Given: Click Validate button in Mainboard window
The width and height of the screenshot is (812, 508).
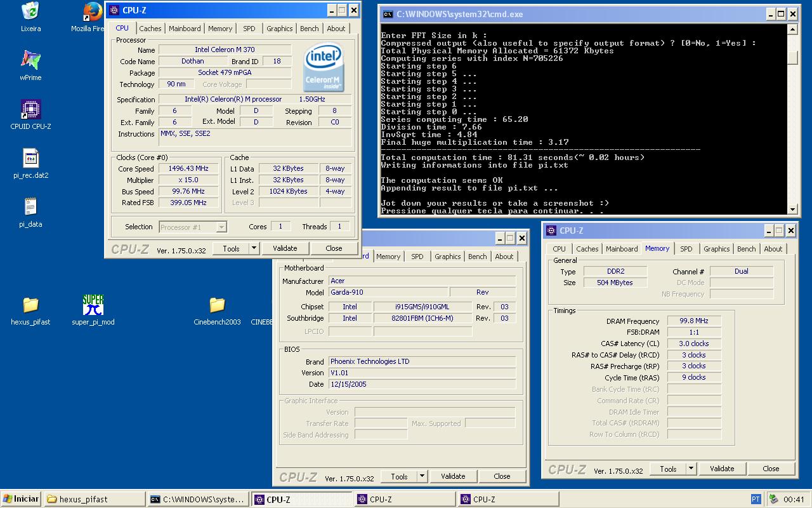Looking at the screenshot, I should click(453, 476).
